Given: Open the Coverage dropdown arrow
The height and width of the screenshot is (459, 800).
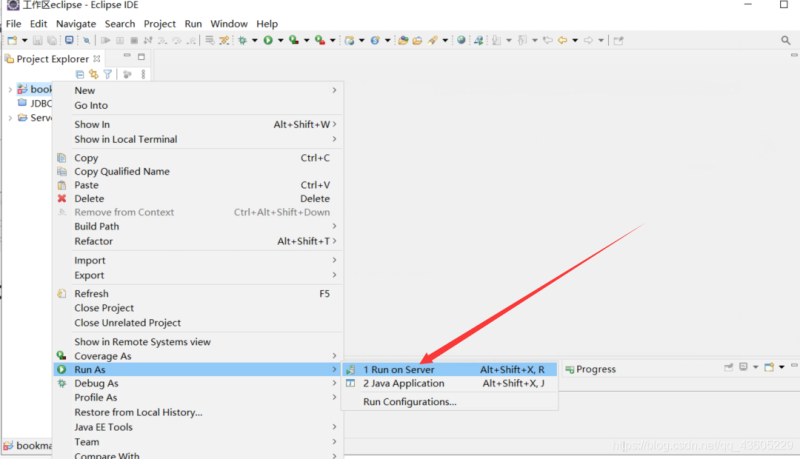Looking at the screenshot, I should coord(306,40).
